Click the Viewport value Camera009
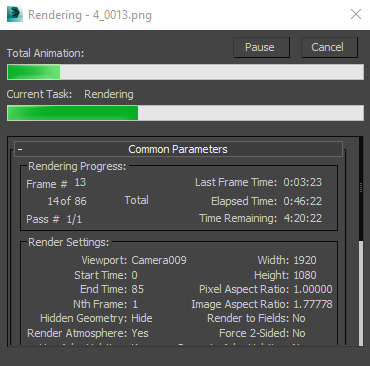This screenshot has height=366, width=370. click(159, 260)
